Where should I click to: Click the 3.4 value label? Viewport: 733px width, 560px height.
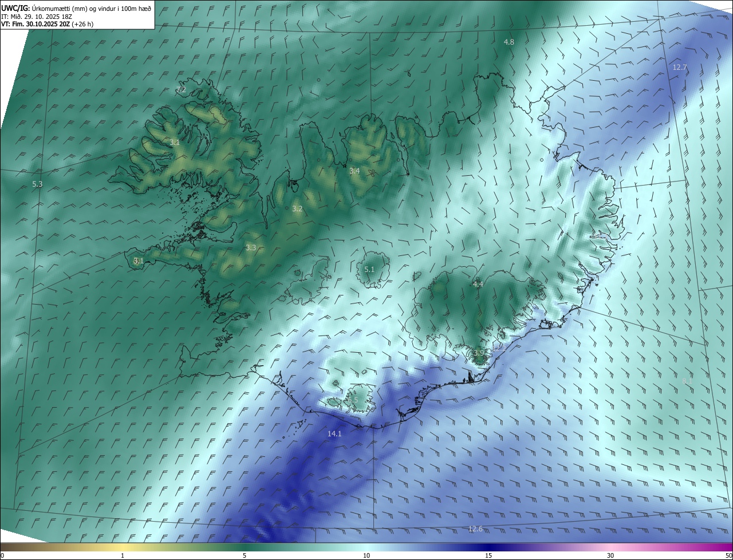click(x=354, y=171)
